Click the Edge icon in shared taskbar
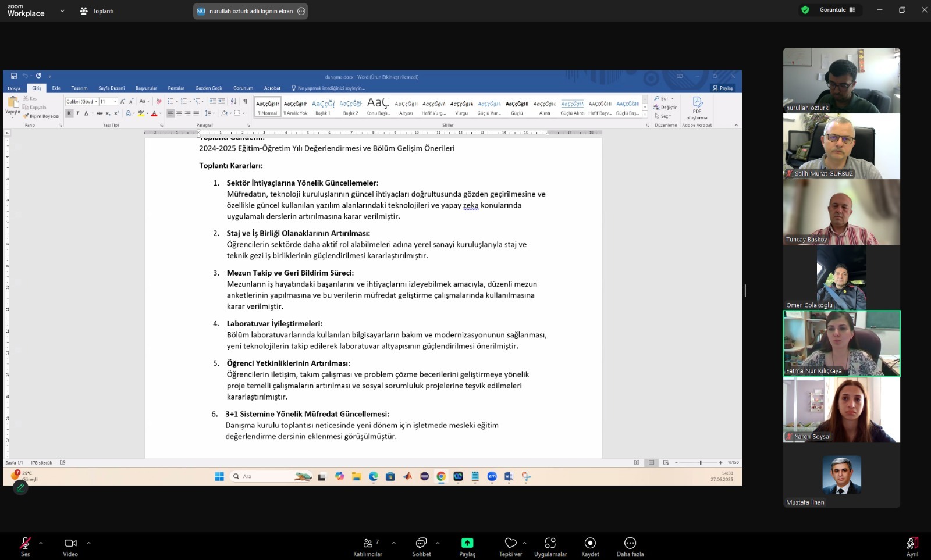The height and width of the screenshot is (560, 931). (x=373, y=476)
